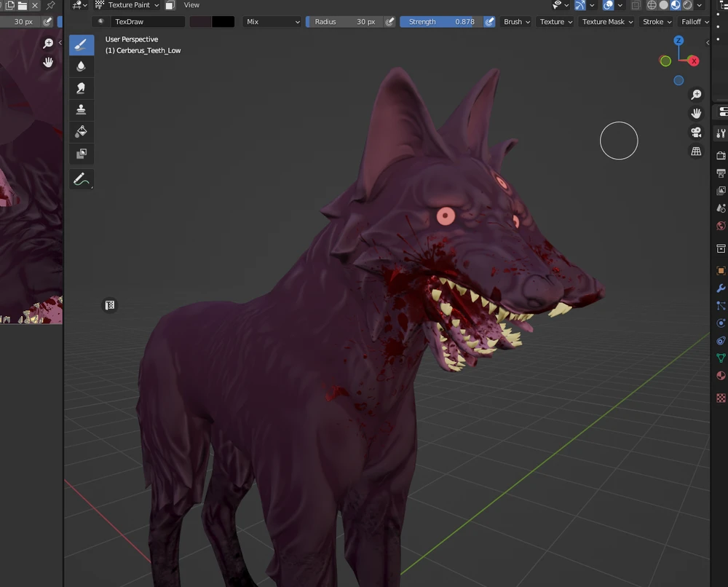This screenshot has width=728, height=587.
Task: Toggle strength pressure sensitivity
Action: click(489, 22)
